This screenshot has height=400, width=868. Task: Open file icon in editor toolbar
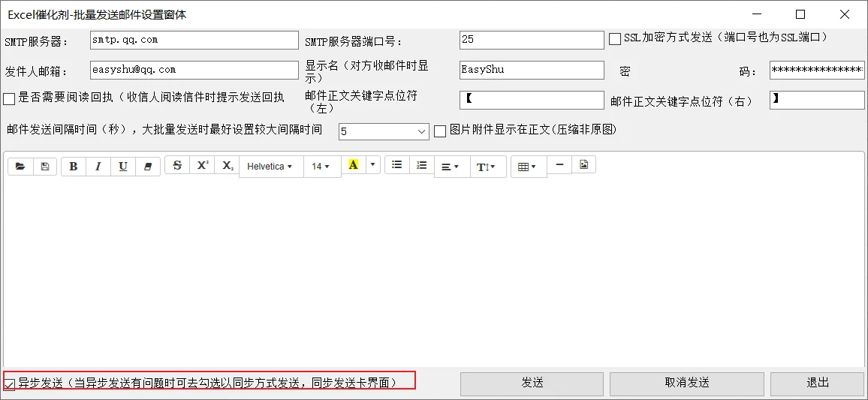tap(20, 167)
